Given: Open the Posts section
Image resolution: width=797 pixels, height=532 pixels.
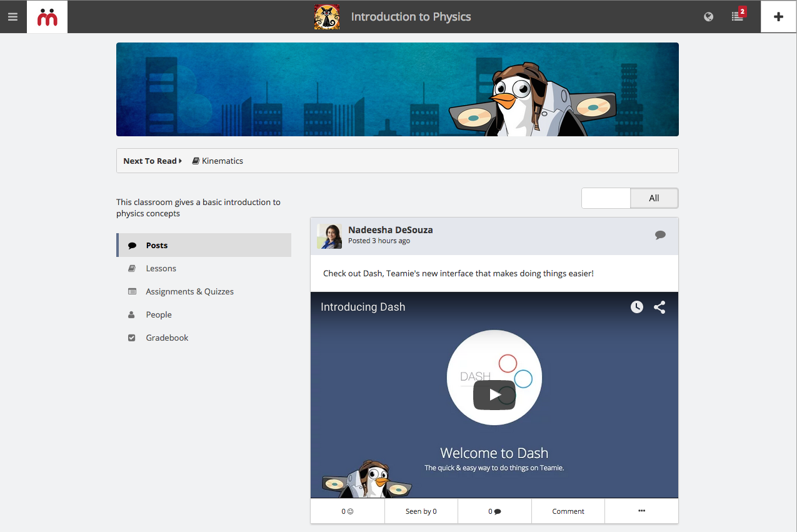Looking at the screenshot, I should tap(204, 245).
